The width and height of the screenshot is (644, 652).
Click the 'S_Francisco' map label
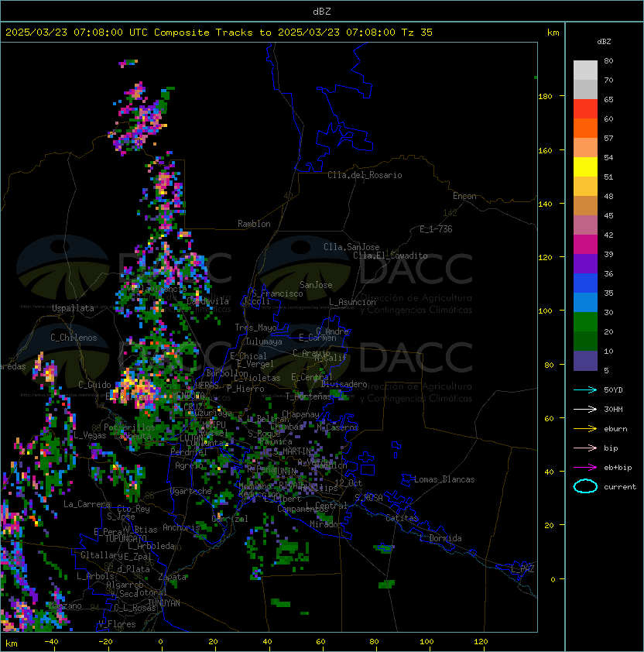point(277,293)
